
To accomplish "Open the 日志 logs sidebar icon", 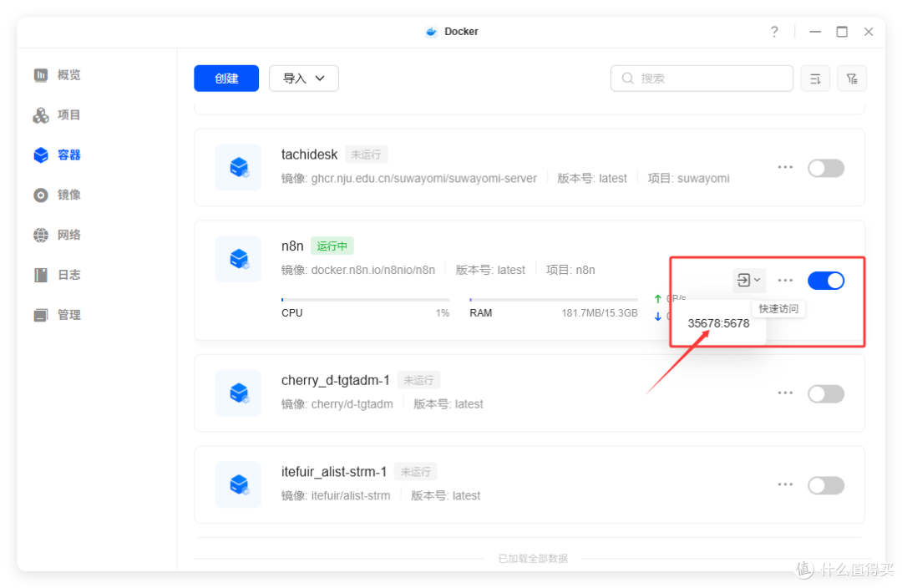I will tap(41, 275).
